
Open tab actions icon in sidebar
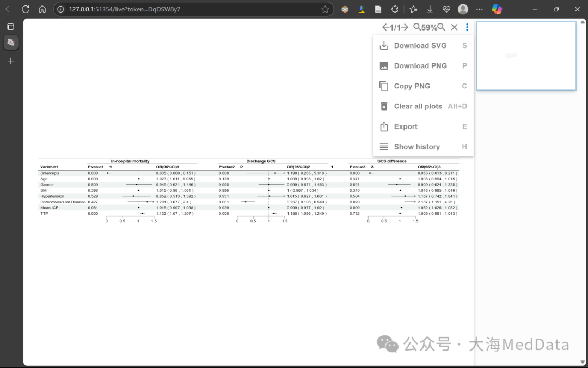(10, 27)
